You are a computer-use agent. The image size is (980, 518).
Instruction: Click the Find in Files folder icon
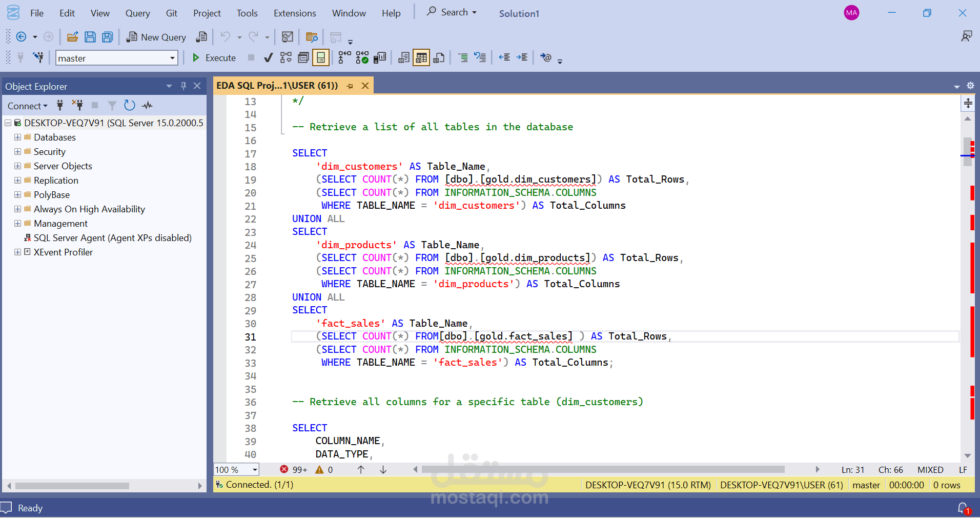[x=312, y=37]
